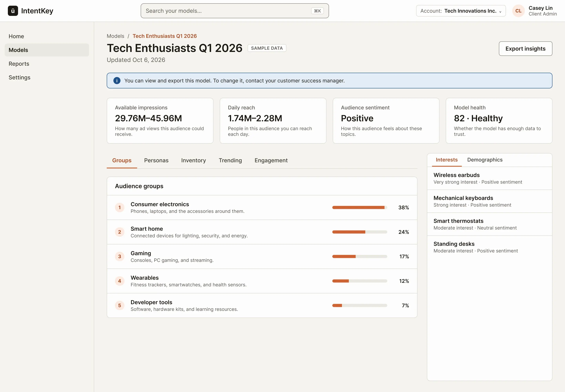This screenshot has height=392, width=565.
Task: Open the Demographics tab
Action: point(485,160)
